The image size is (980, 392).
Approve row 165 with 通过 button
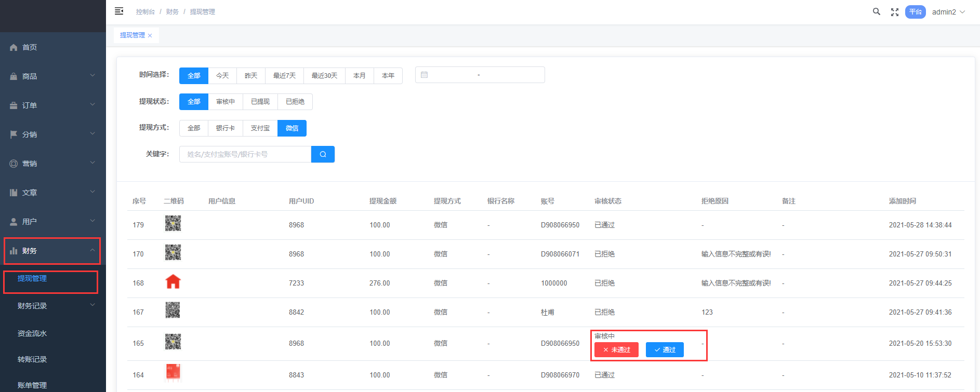click(x=665, y=350)
